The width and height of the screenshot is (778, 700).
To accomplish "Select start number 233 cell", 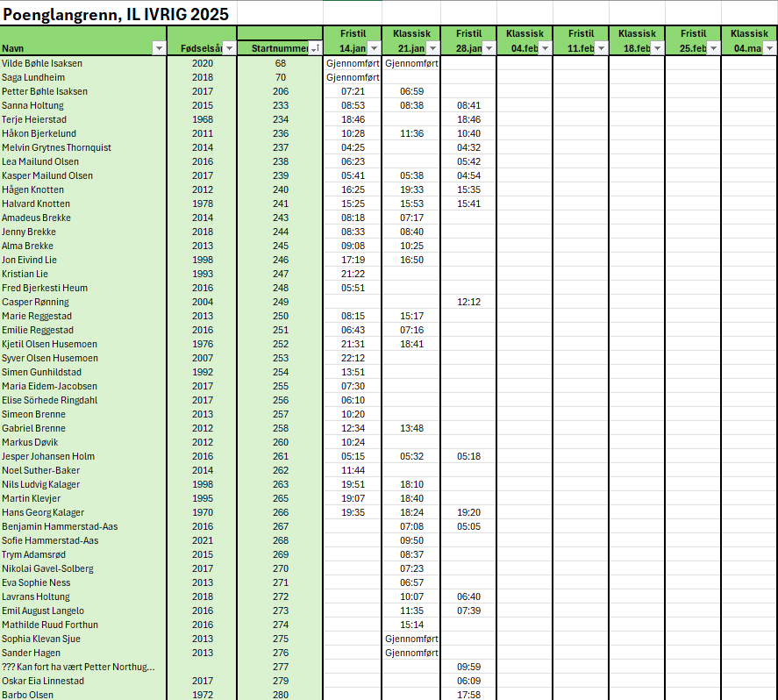I will point(280,105).
